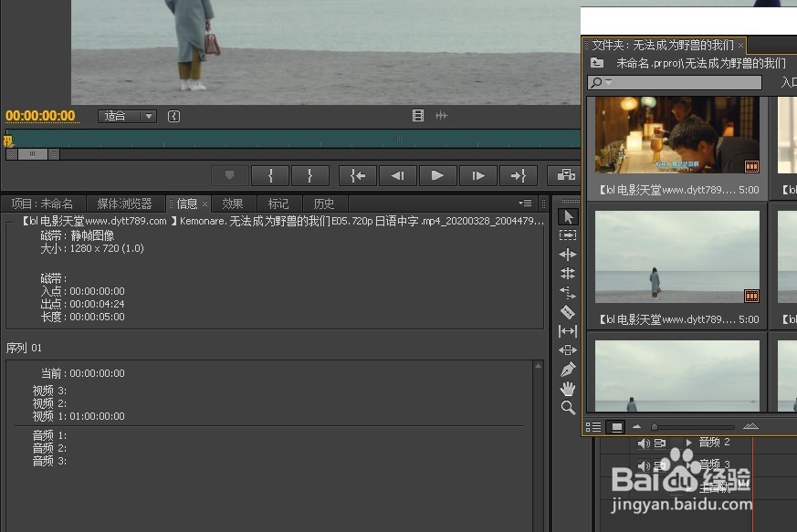Select the Ripple Edit tool
The height and width of the screenshot is (532, 797).
[568, 254]
